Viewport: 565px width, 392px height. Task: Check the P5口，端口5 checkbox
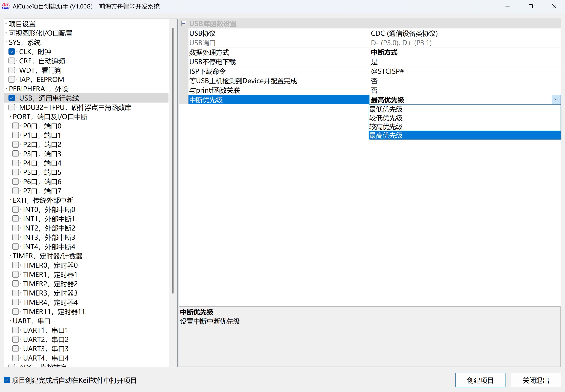[16, 172]
